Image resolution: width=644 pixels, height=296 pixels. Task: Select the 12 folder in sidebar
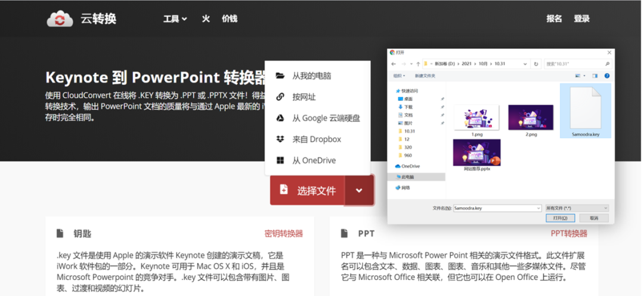pos(404,139)
